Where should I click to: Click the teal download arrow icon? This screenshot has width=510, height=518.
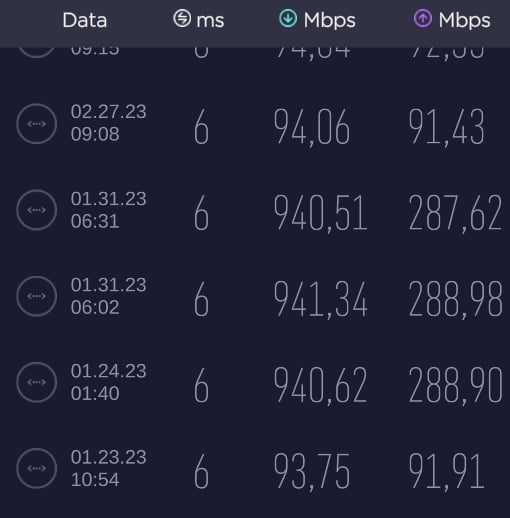288,18
